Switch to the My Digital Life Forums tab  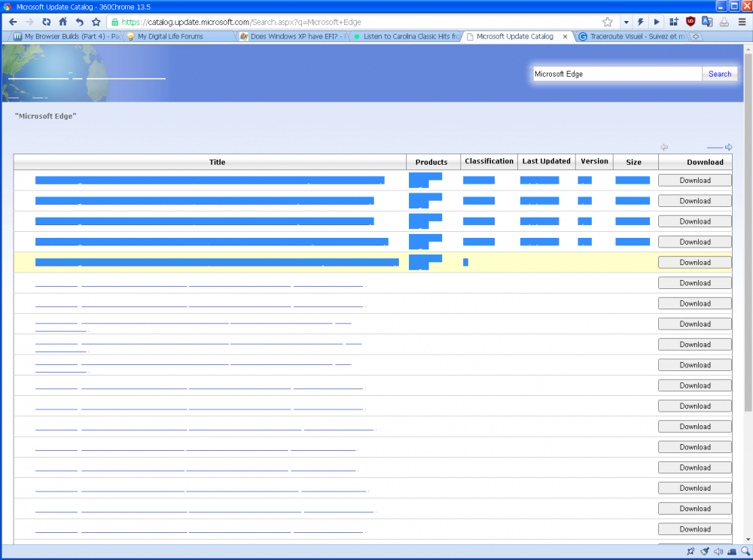pyautogui.click(x=170, y=36)
